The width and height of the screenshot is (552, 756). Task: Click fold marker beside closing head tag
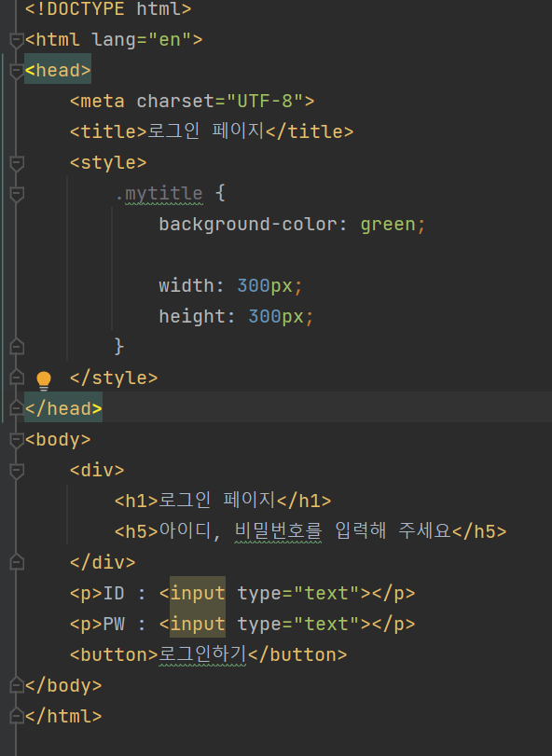17,408
